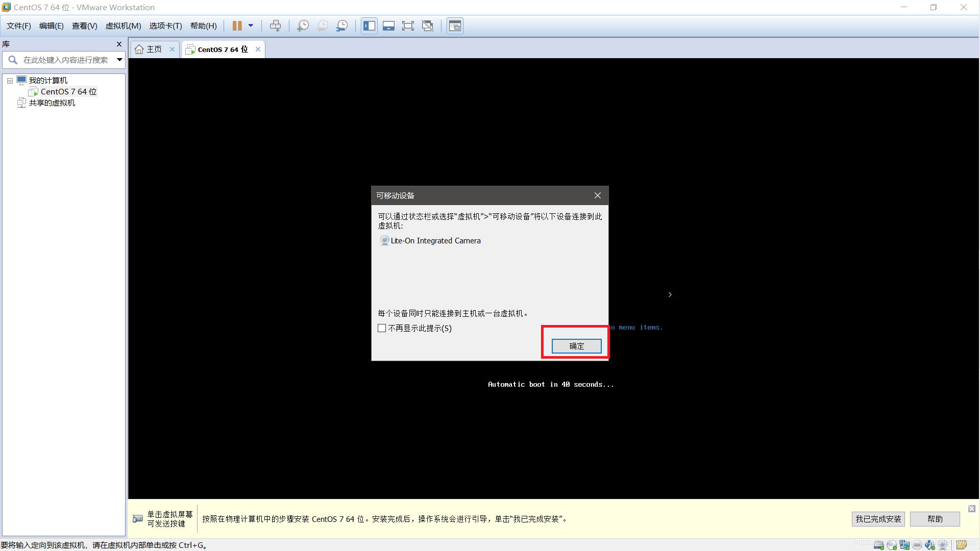Click the Send Ctrl+Alt+Del toolbar icon
This screenshot has height=551, width=980.
pos(275,26)
